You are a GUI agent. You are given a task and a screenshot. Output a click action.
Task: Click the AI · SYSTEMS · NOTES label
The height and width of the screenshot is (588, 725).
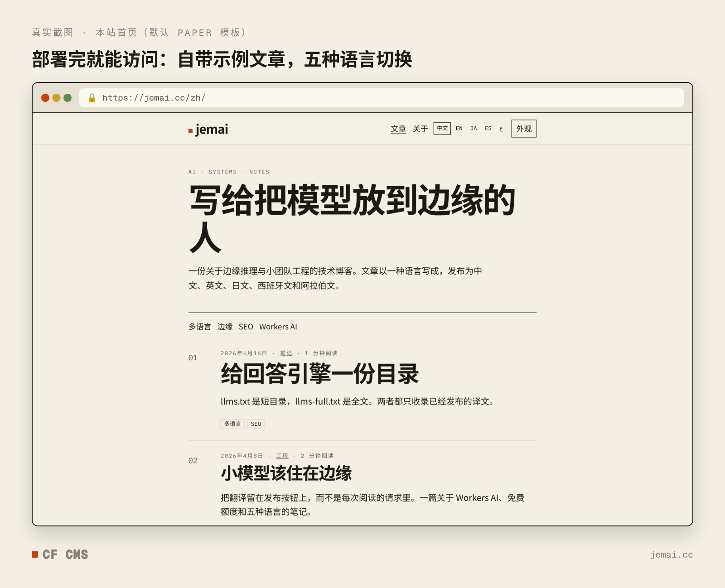[x=229, y=172]
